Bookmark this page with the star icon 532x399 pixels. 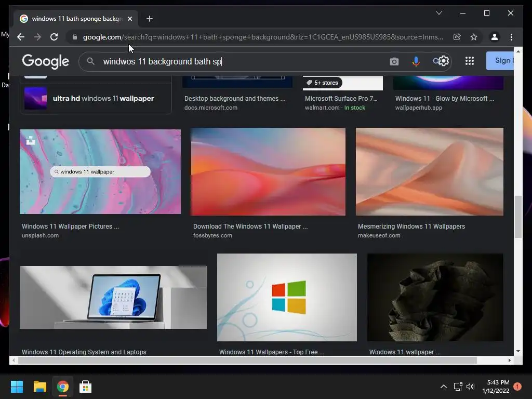(474, 37)
